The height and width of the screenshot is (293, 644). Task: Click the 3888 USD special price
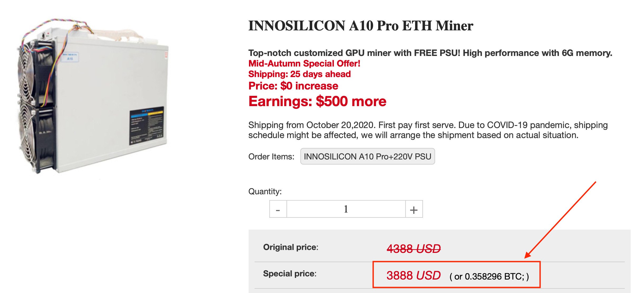point(414,276)
